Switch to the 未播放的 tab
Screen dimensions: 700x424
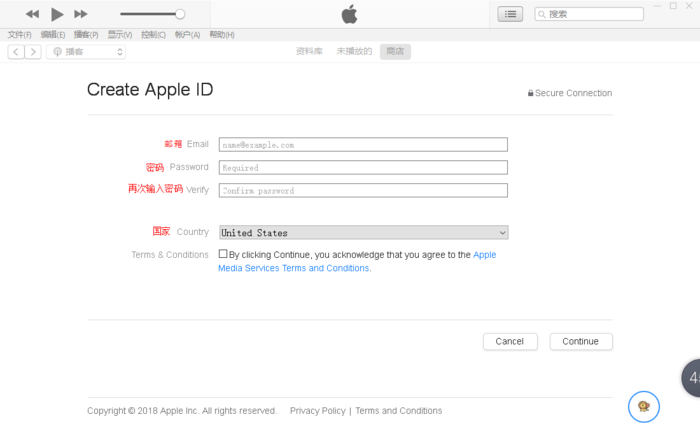(354, 51)
